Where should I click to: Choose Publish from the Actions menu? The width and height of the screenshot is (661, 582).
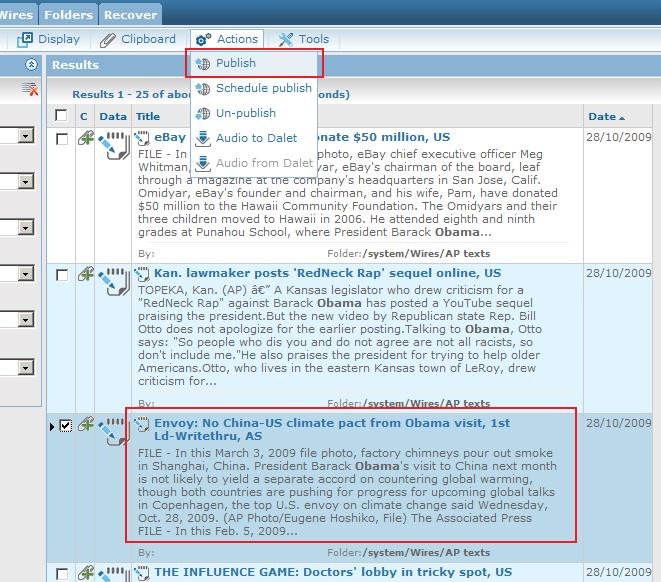254,63
